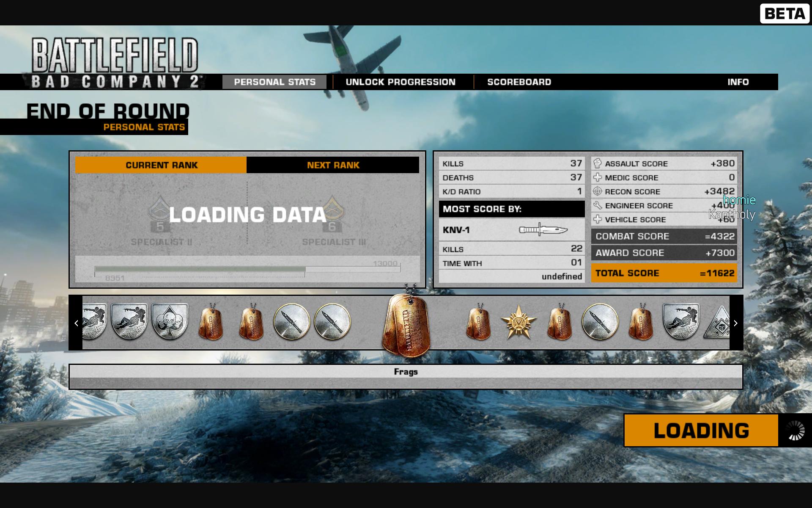Click the 'homie' overlay name

point(739,200)
